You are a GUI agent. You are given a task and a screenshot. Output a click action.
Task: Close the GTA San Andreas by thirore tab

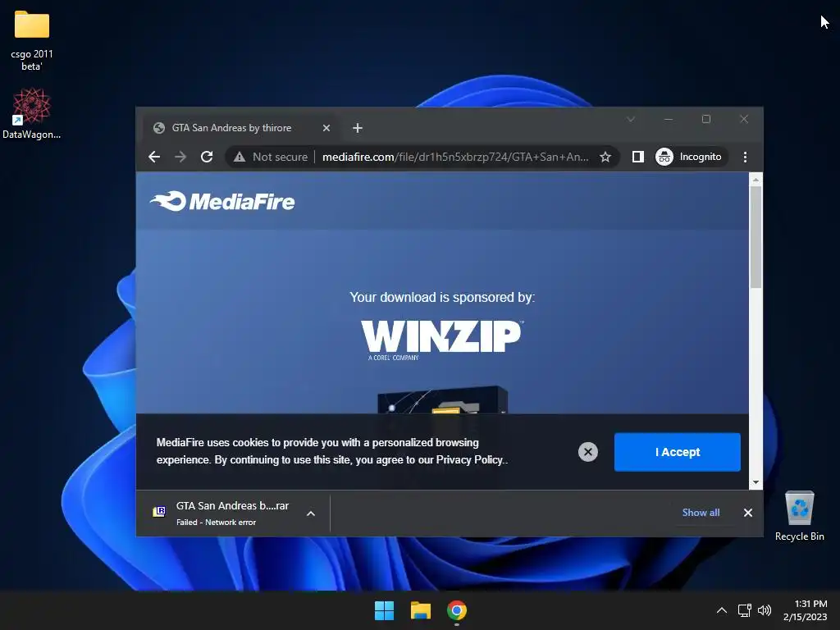point(326,128)
